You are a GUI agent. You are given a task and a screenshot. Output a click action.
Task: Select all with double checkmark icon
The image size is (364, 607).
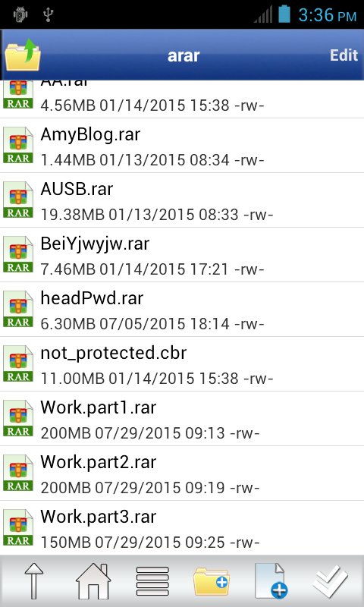click(x=330, y=581)
